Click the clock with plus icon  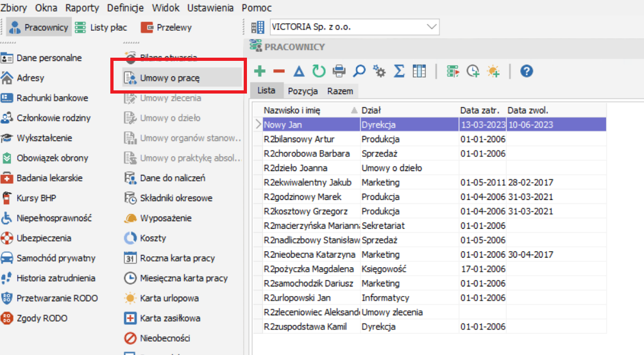click(x=473, y=71)
